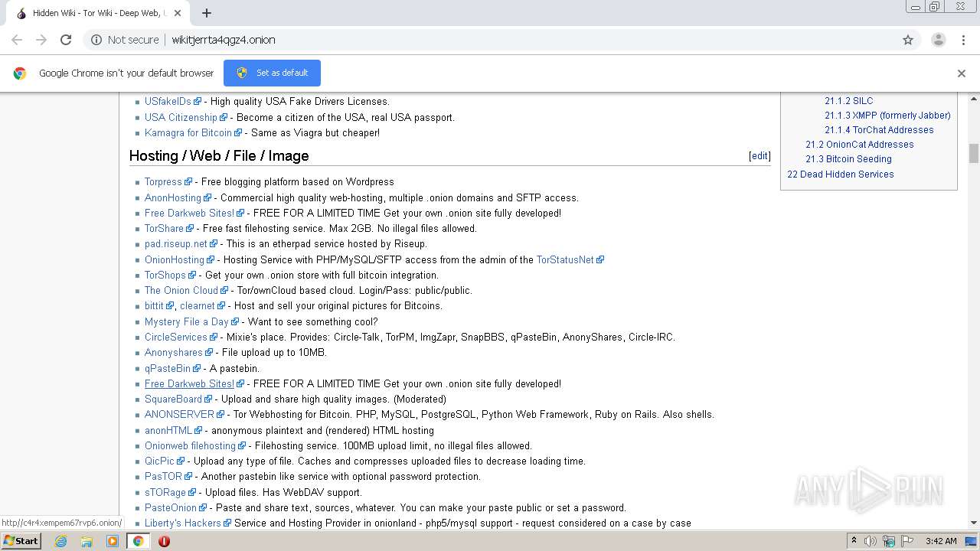Jump to 21.2 OnionCat Addresses
Image resolution: width=980 pixels, height=551 pixels.
coord(860,144)
